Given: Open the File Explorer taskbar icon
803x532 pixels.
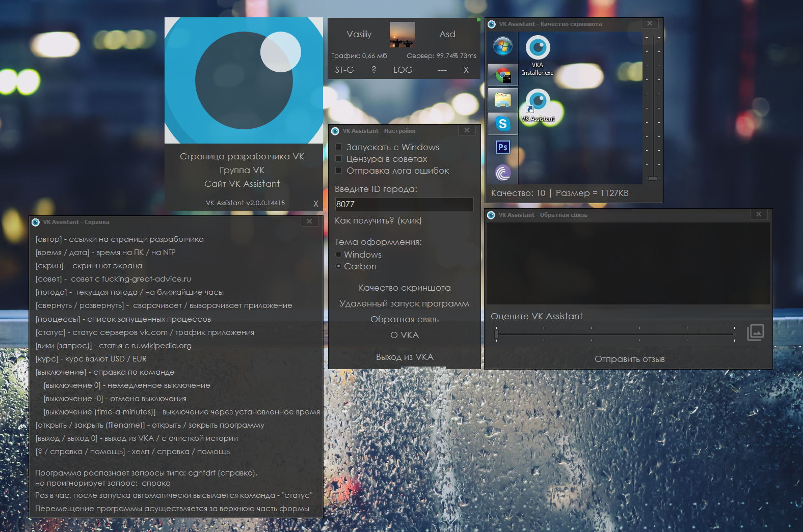Looking at the screenshot, I should (x=503, y=99).
